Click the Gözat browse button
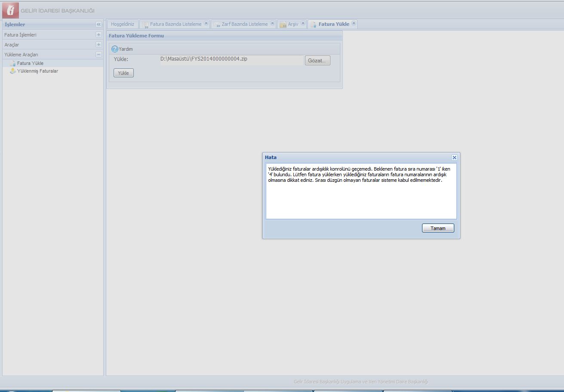 click(x=317, y=61)
